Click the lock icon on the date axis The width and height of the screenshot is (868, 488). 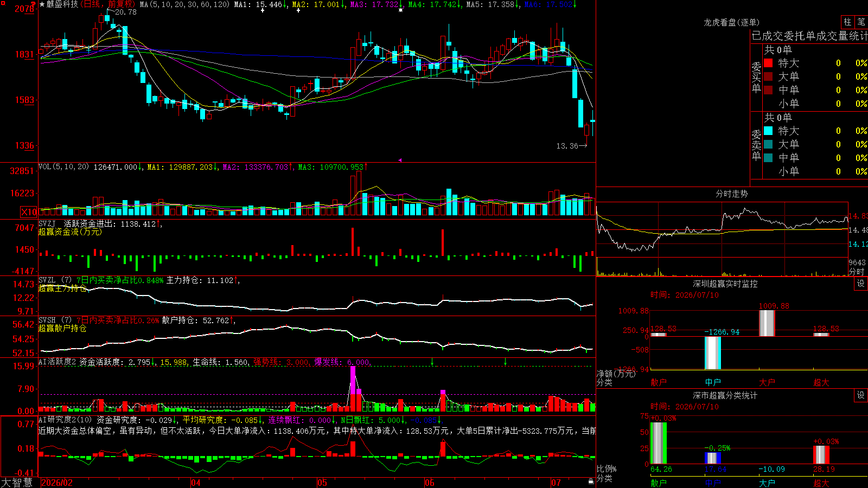click(x=591, y=481)
